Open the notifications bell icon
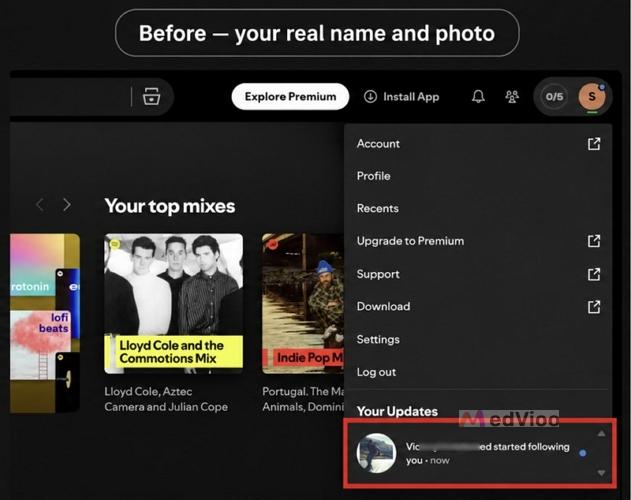The image size is (631, 500). pos(478,97)
